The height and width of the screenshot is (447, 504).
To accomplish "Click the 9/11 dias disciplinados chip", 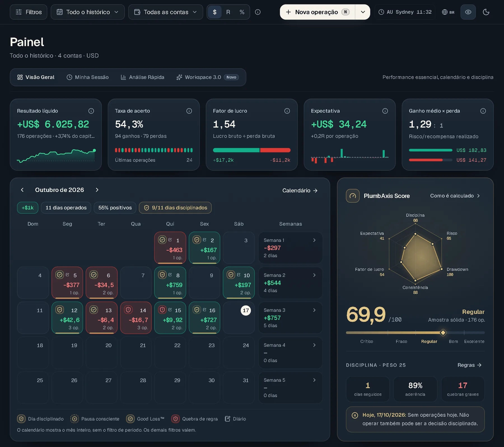I will tap(175, 208).
